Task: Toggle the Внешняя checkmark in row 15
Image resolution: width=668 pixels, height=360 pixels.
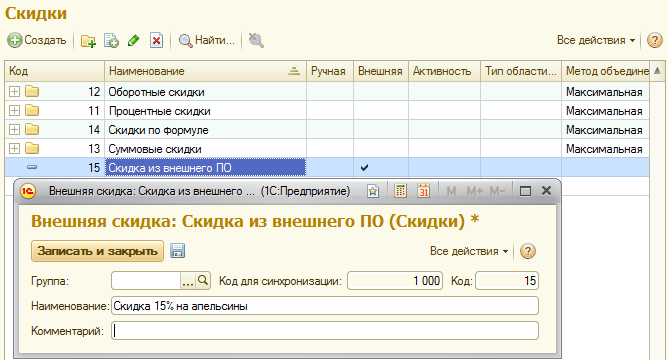Action: tap(364, 168)
